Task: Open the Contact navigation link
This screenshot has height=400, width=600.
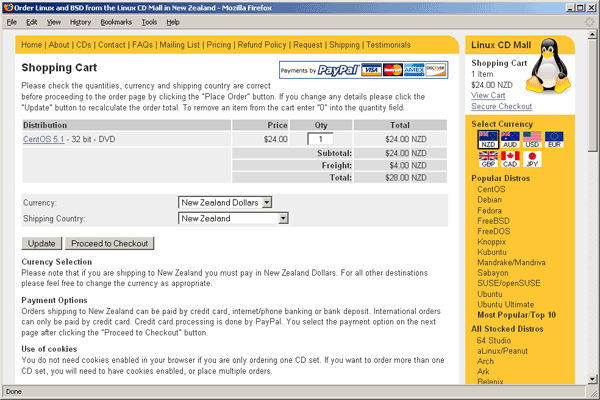Action: 112,45
